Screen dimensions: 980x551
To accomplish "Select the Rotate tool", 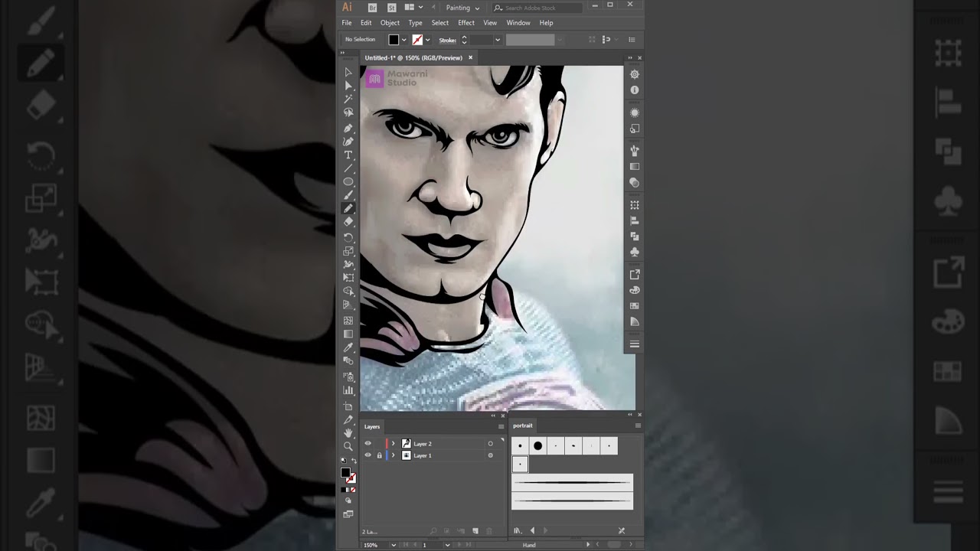I will (x=348, y=238).
